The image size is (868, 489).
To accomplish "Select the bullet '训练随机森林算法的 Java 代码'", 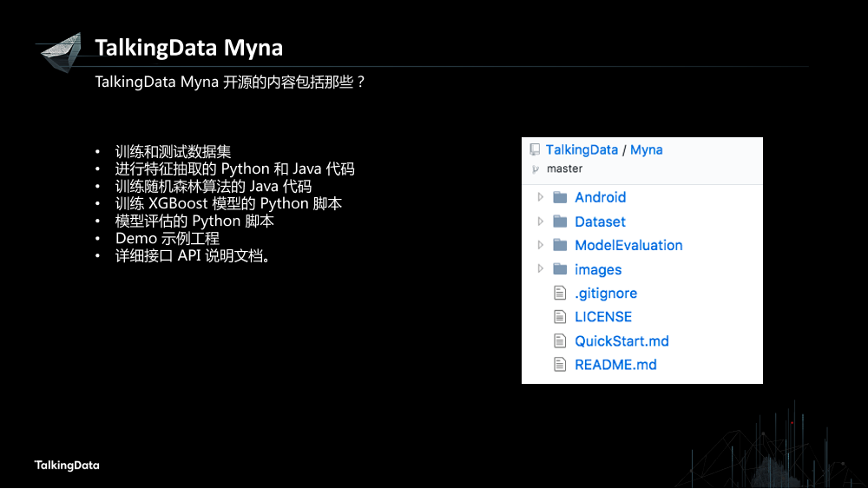I will (214, 186).
